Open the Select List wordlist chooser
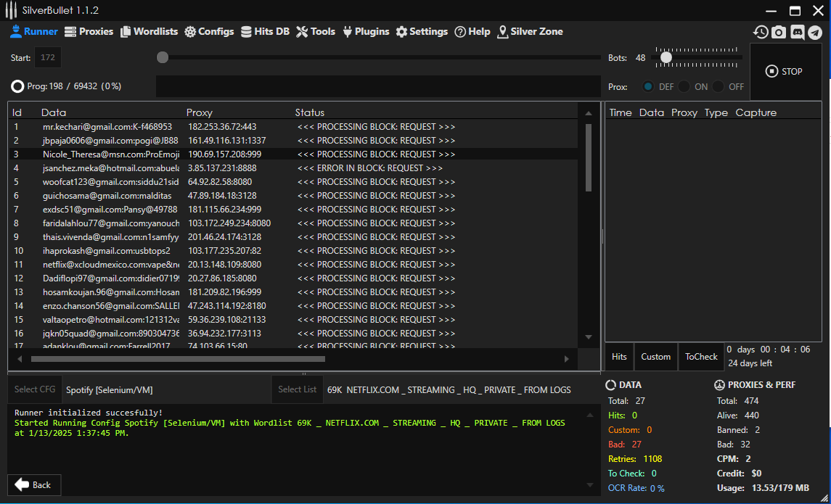This screenshot has height=504, width=831. (297, 389)
